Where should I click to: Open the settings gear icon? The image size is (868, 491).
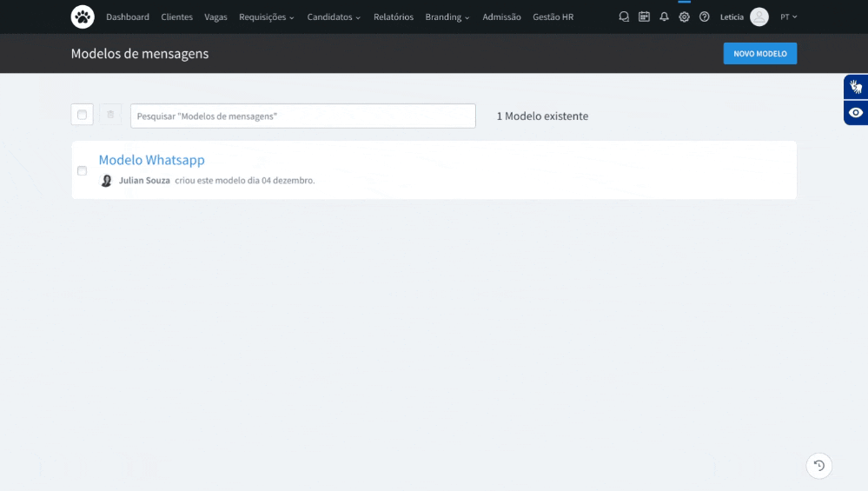click(684, 17)
